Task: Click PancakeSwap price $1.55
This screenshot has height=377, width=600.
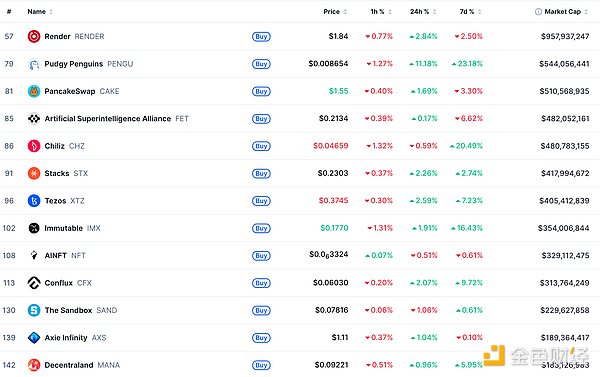Action: coord(339,91)
